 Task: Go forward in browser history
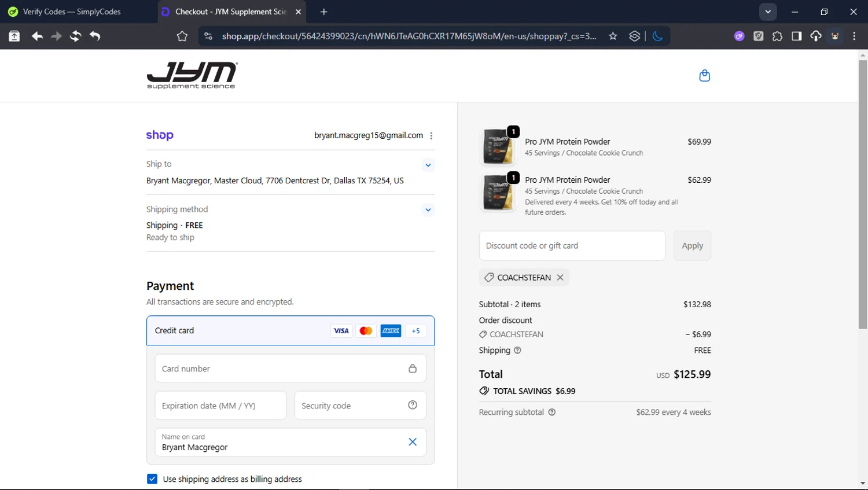point(56,36)
